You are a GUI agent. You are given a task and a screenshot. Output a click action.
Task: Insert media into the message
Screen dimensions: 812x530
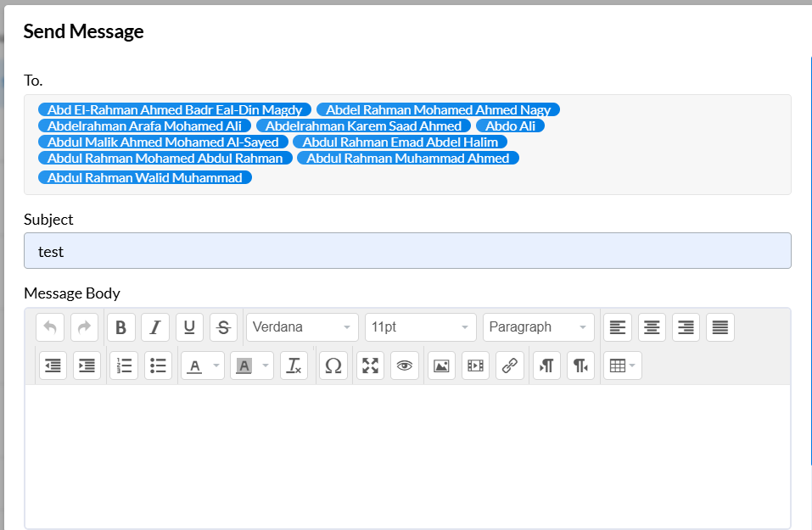point(475,366)
